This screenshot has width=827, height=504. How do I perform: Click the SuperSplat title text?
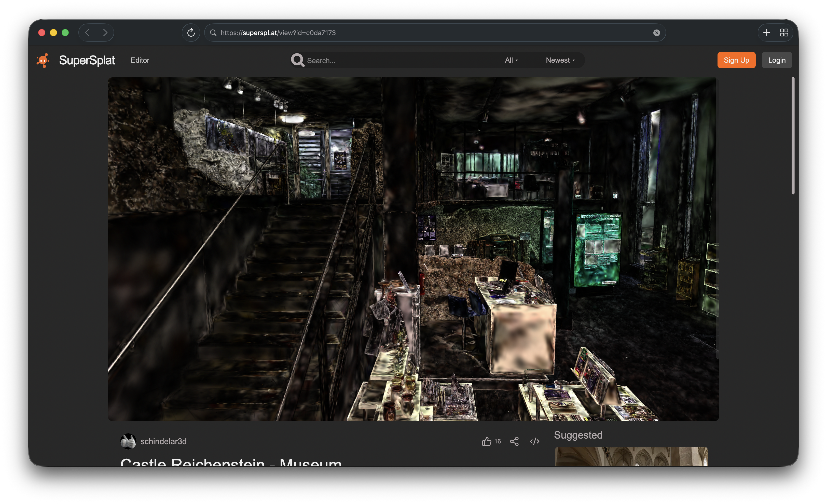[x=87, y=60]
